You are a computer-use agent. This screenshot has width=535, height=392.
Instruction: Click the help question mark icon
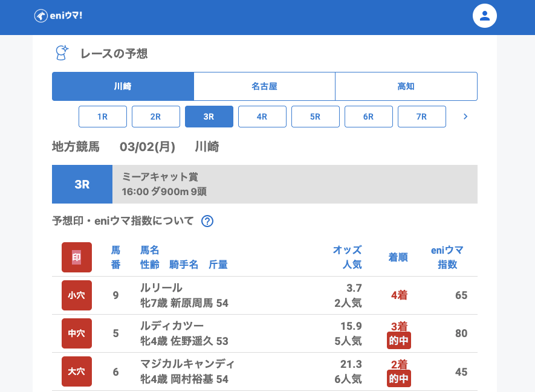click(x=207, y=221)
